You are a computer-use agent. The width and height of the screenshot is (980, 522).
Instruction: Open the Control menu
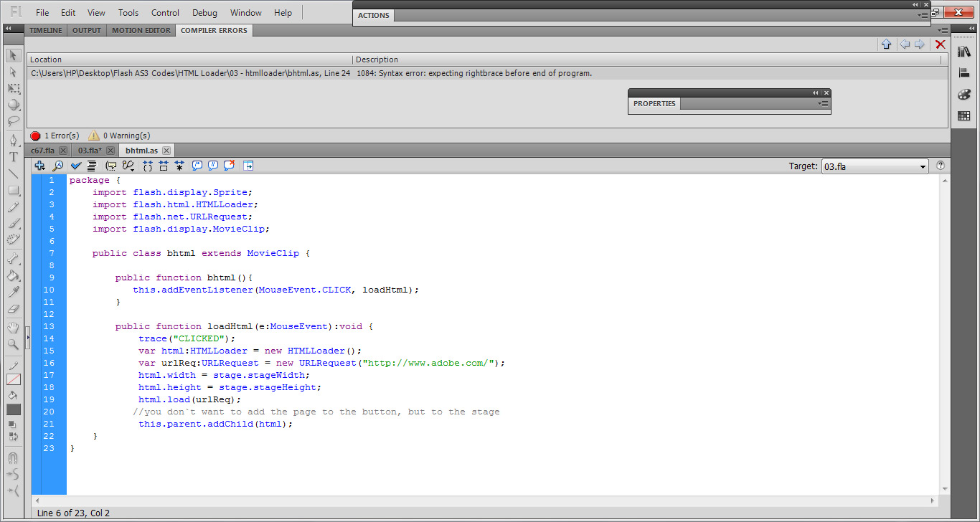coord(165,13)
